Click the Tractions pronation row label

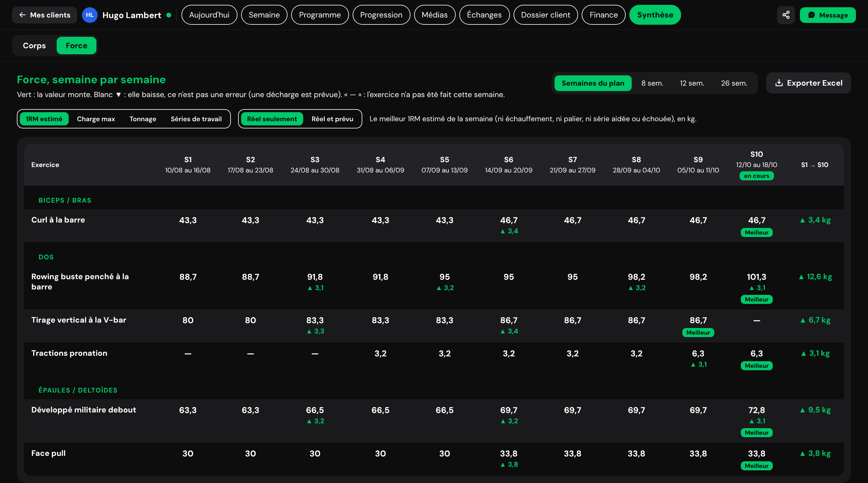pos(69,353)
